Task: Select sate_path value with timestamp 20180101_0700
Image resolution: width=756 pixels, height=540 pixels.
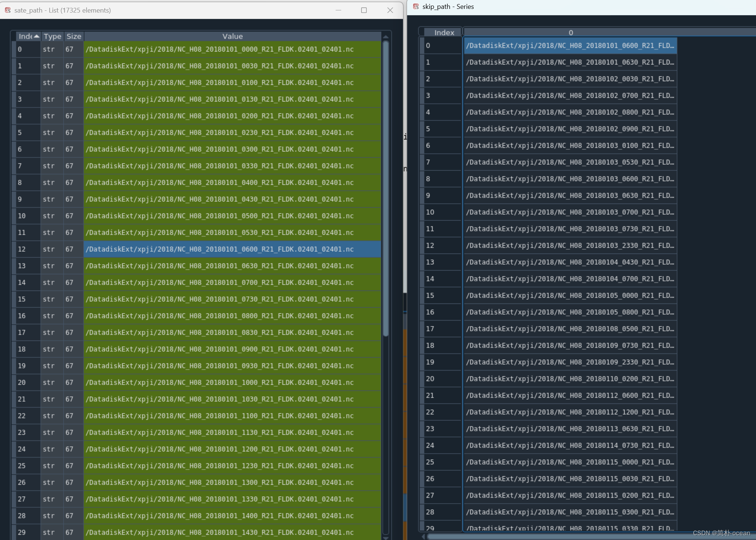Action: pyautogui.click(x=232, y=282)
